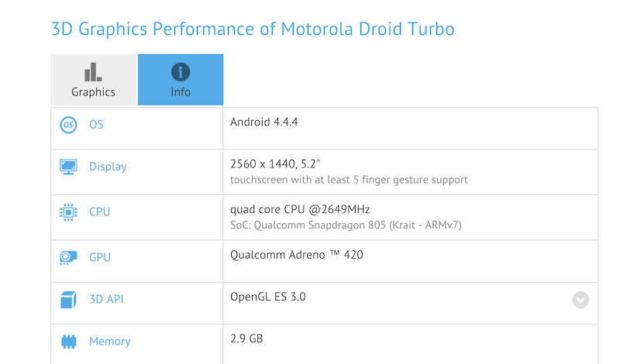The height and width of the screenshot is (364, 620).
Task: Click the bar chart Graphics icon
Action: click(x=93, y=72)
